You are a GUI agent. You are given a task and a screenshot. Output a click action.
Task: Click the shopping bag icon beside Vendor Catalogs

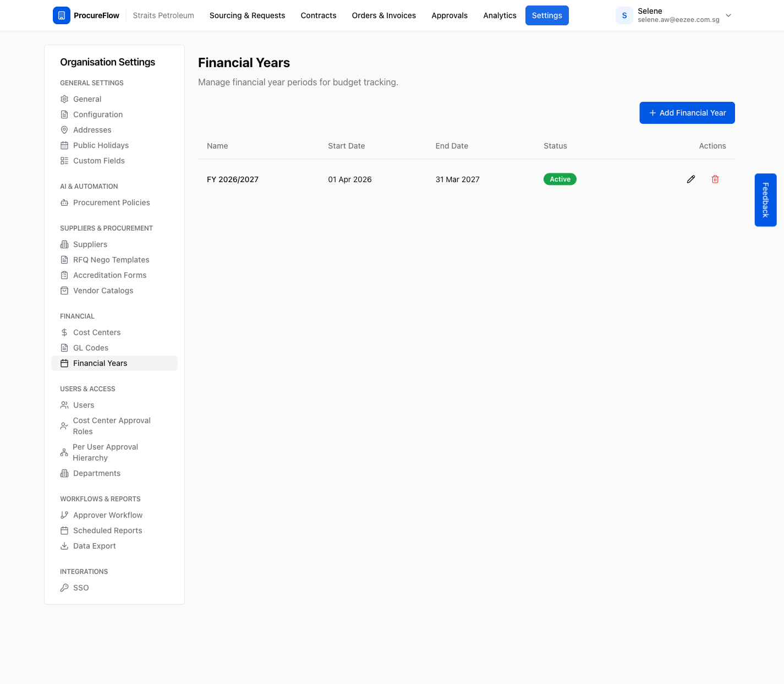tap(64, 291)
